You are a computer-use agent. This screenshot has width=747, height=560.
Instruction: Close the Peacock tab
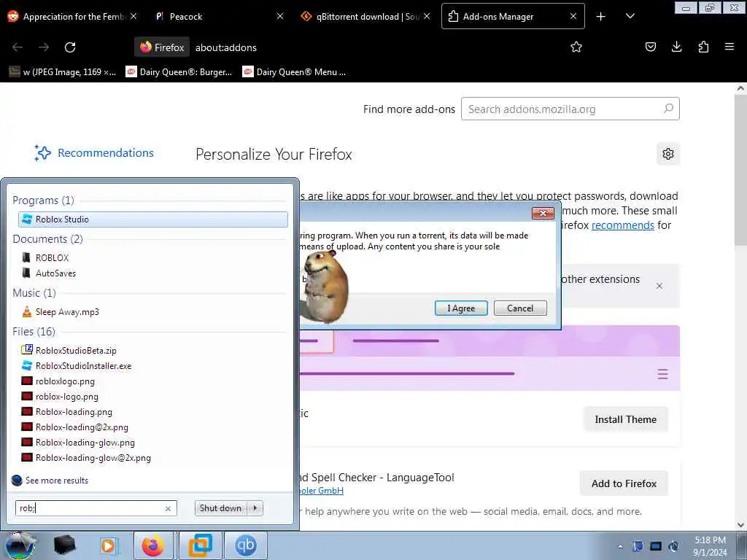[280, 16]
